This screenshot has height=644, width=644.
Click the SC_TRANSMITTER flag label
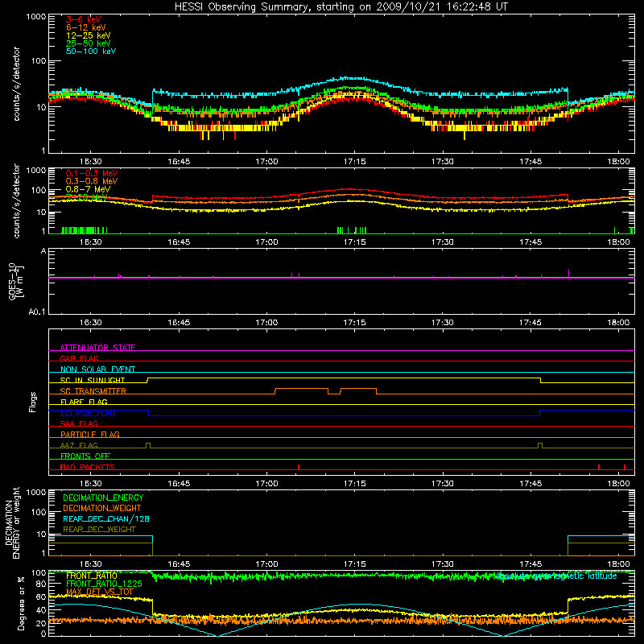point(93,391)
